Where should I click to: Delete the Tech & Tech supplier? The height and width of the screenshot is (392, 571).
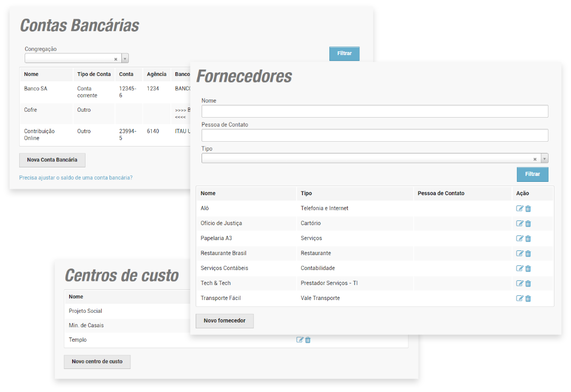528,283
